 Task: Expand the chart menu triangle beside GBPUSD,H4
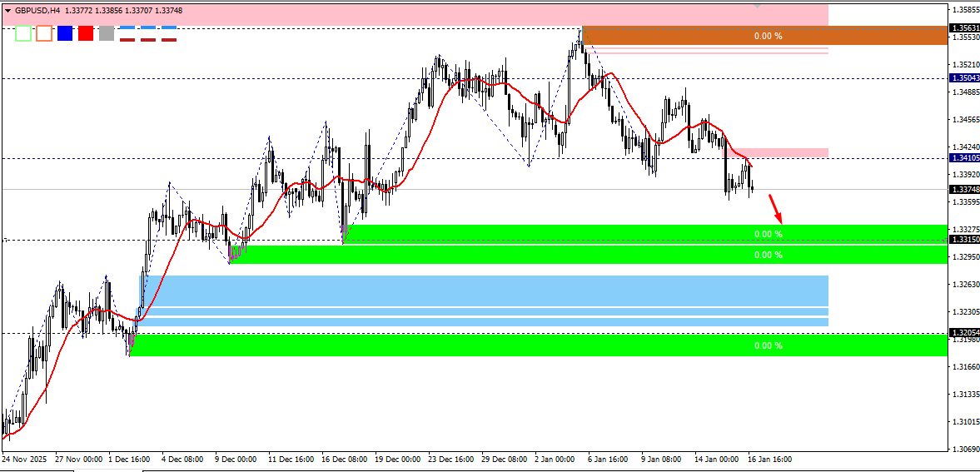click(7, 10)
